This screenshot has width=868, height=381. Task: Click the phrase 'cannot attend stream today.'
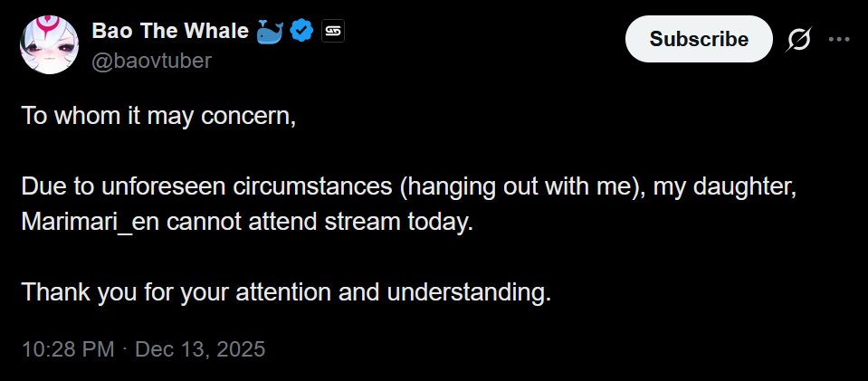pyautogui.click(x=320, y=222)
